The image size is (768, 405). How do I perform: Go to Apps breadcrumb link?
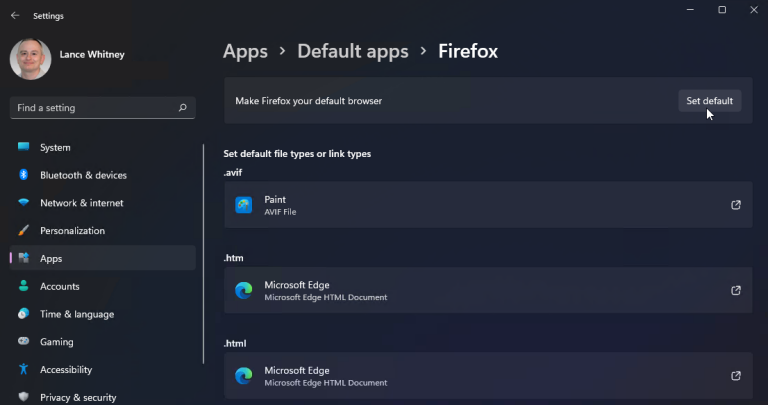click(x=245, y=51)
